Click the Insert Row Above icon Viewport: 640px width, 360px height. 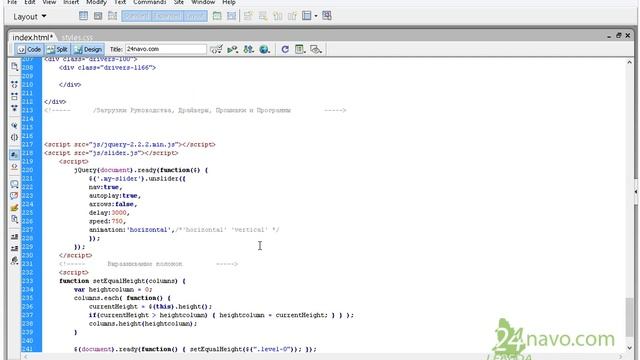(x=248, y=16)
